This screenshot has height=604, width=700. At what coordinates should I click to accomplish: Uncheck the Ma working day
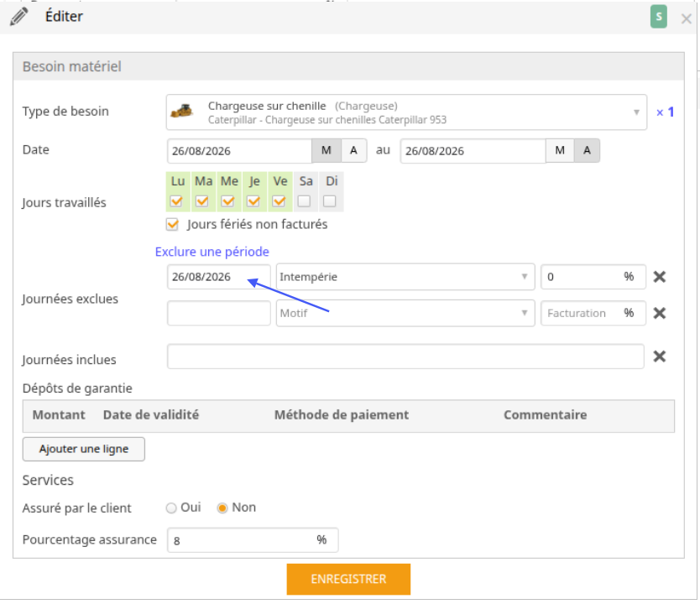coord(202,201)
